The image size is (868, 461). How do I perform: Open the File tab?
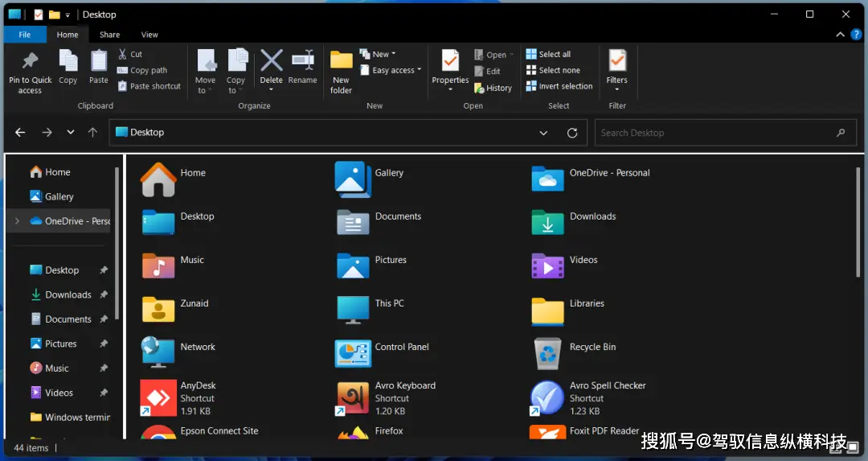coord(24,35)
